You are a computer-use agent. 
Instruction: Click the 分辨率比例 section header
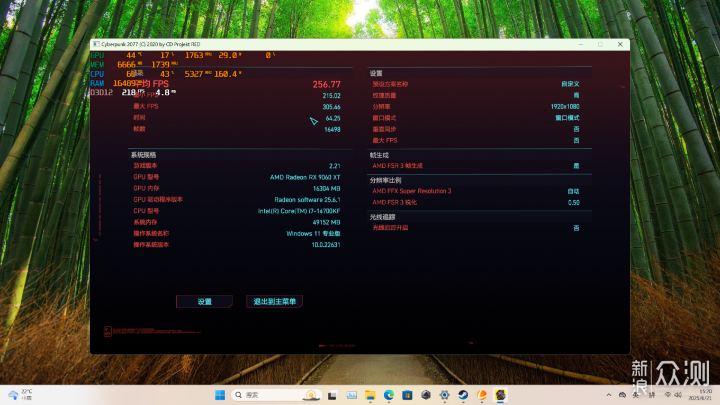coord(385,180)
